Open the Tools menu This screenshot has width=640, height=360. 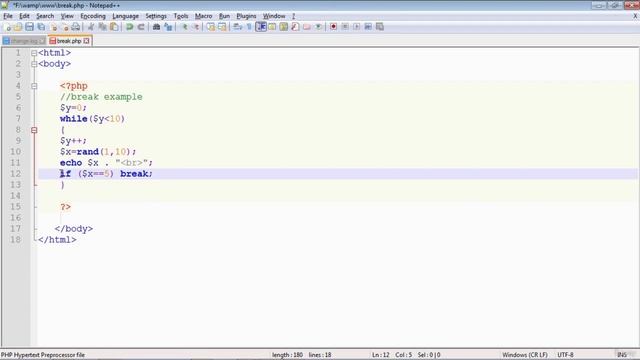pyautogui.click(x=181, y=16)
